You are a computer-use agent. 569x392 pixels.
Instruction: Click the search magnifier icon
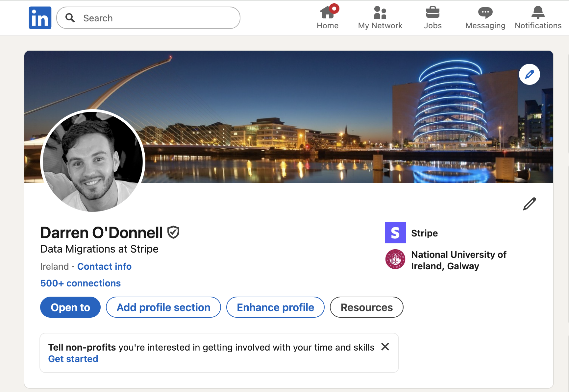click(70, 18)
